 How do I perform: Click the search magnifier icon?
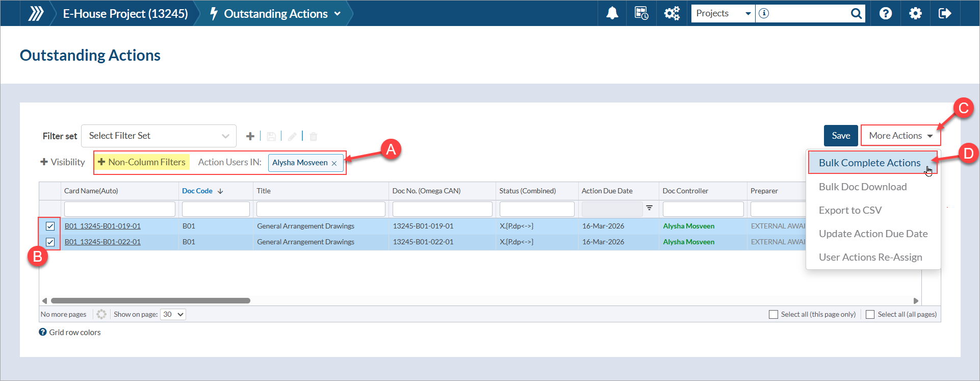tap(856, 14)
